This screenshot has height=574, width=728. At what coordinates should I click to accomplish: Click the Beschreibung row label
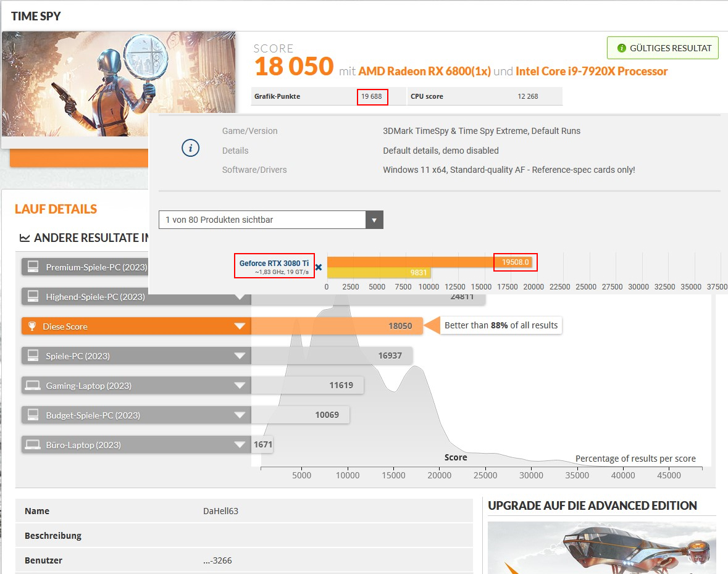coord(53,536)
